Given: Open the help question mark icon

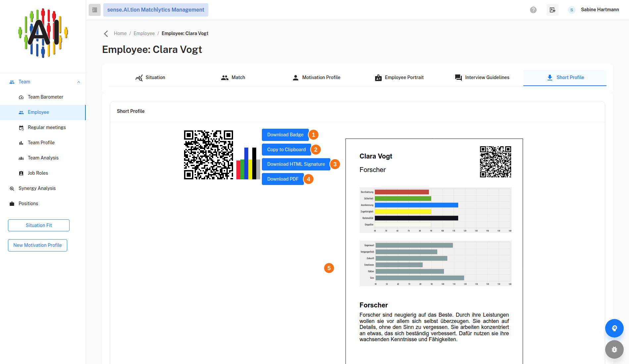Looking at the screenshot, I should pyautogui.click(x=533, y=10).
